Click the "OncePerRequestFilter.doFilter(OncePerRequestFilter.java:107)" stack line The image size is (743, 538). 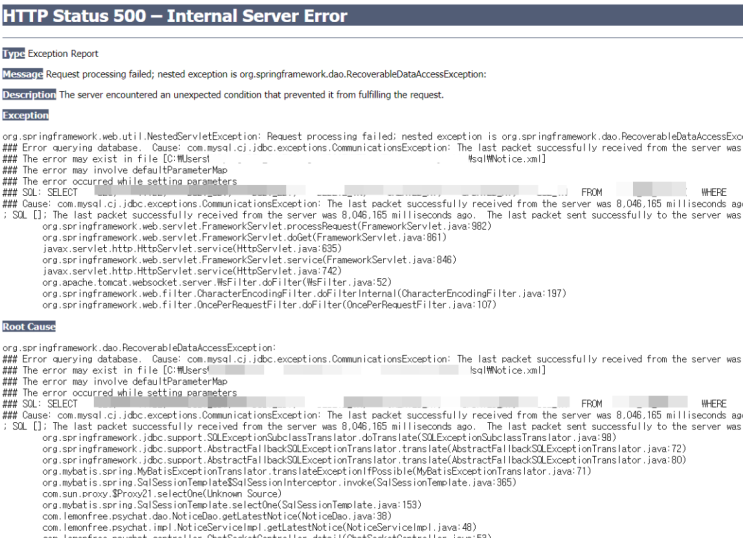269,305
